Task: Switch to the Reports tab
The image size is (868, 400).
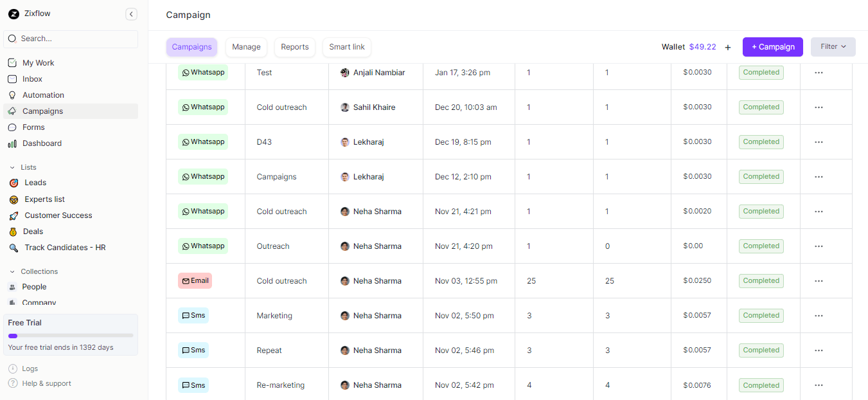Action: coord(294,46)
